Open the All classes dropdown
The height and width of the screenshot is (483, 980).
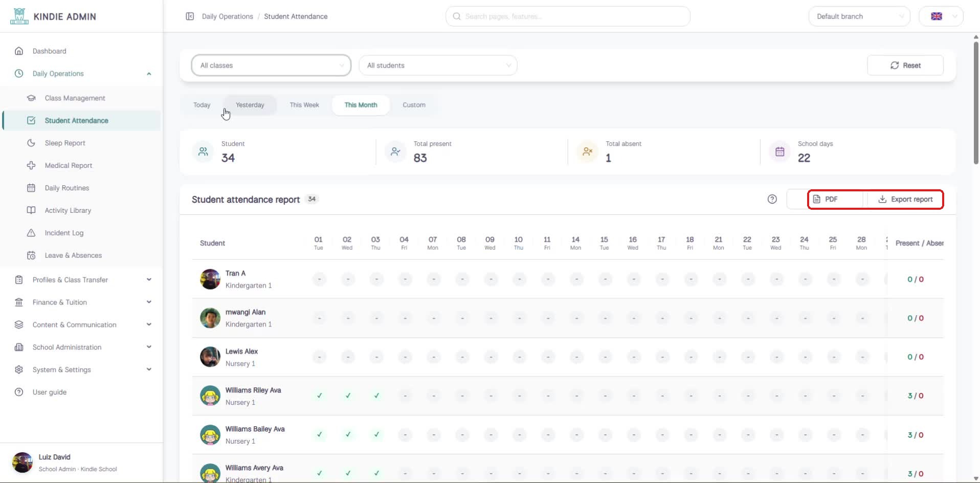[271, 65]
